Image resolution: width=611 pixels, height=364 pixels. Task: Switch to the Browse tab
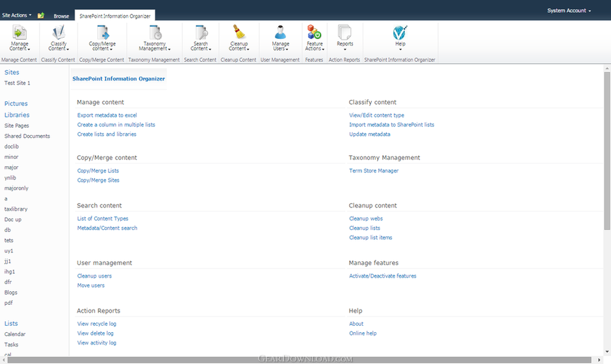61,16
